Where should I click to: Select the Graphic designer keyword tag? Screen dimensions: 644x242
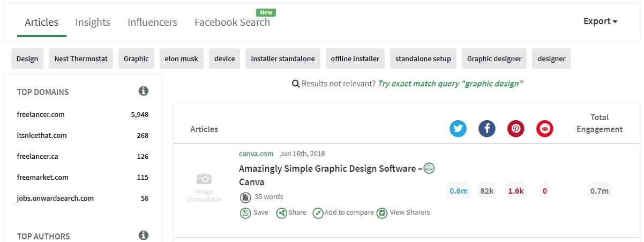pos(495,58)
